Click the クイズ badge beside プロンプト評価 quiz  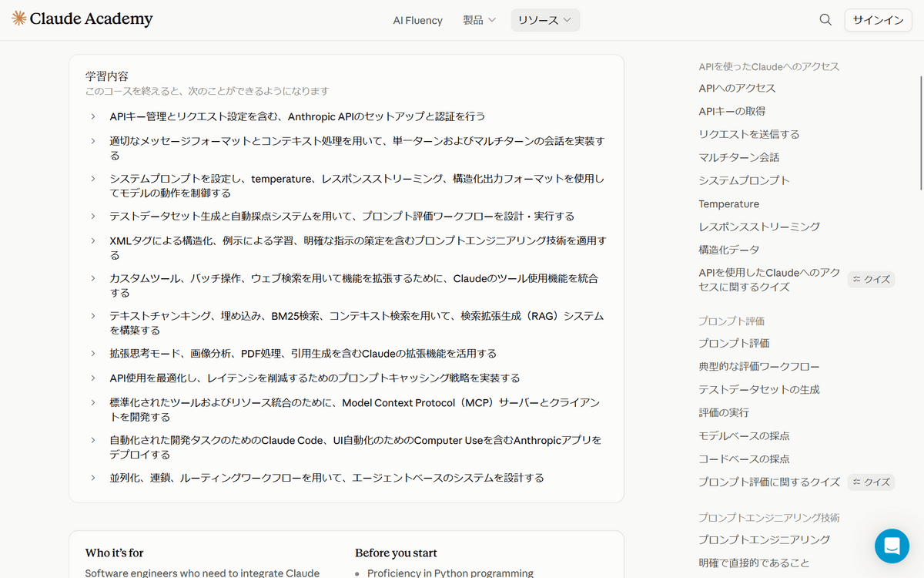tap(871, 482)
